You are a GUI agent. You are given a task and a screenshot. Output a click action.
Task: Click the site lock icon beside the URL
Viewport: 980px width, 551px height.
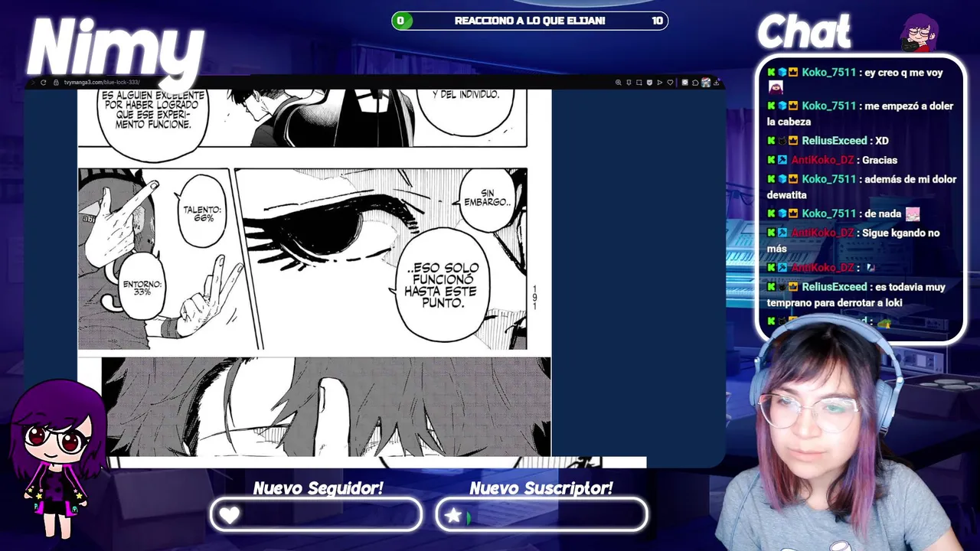coord(56,83)
